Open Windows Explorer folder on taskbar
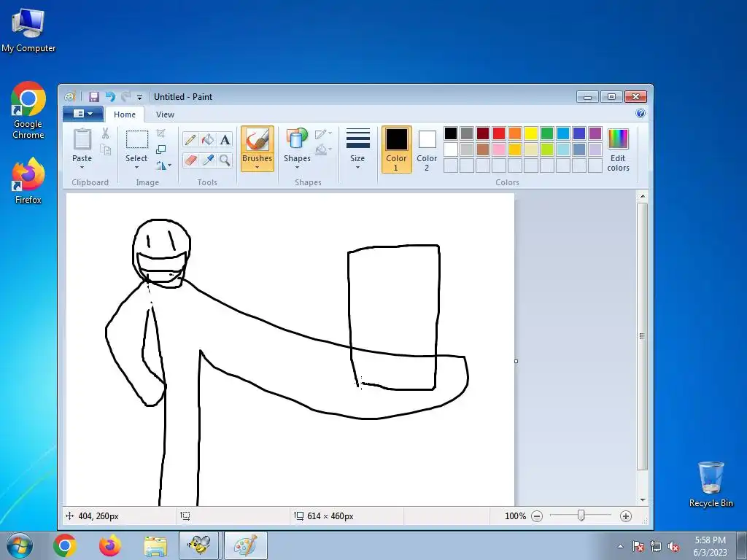This screenshot has width=747, height=560. pos(155,545)
